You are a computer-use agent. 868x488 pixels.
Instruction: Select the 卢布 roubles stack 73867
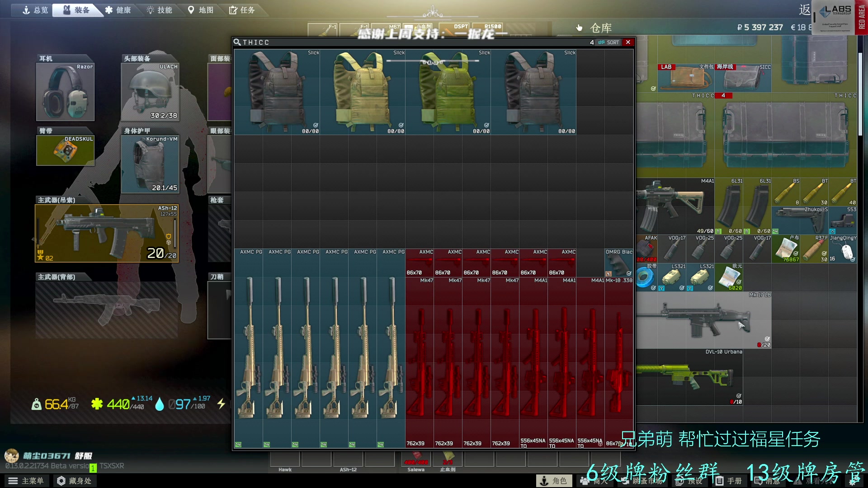pos(786,249)
